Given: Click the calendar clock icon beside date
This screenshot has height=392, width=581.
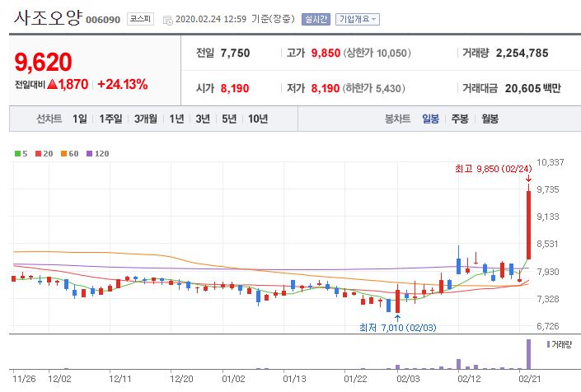Looking at the screenshot, I should click(168, 21).
